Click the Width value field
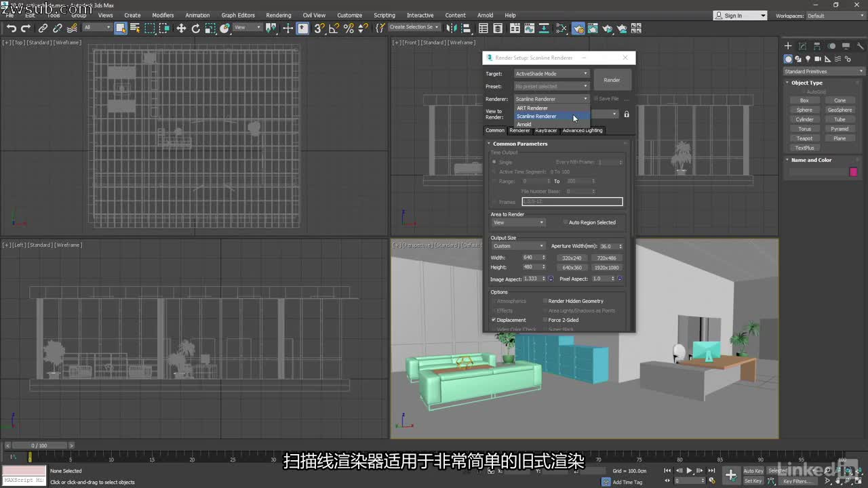 [530, 258]
